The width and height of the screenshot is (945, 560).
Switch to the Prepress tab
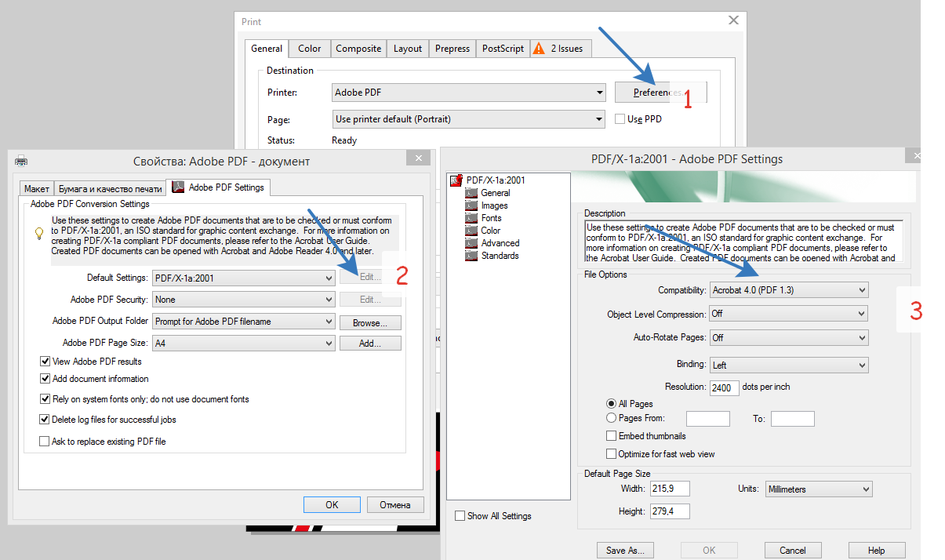coord(453,49)
